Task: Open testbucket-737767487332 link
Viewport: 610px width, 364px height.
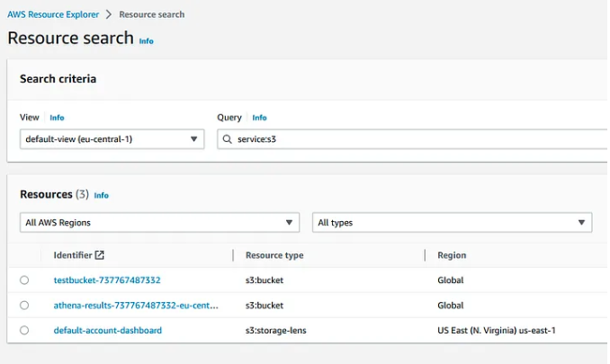Action: pos(107,280)
